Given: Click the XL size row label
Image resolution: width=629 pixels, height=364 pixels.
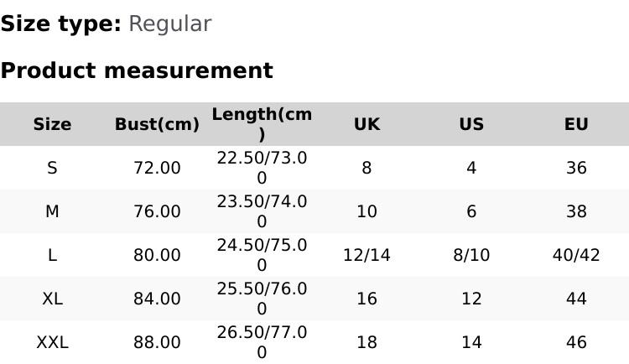Looking at the screenshot, I should (x=52, y=299).
